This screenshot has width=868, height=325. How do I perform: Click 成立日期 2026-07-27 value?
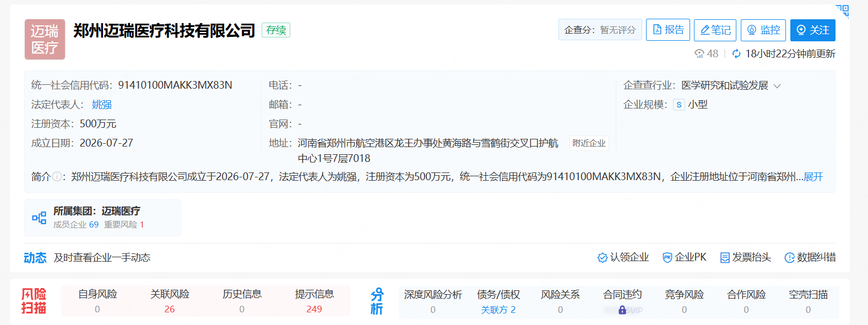pos(106,143)
